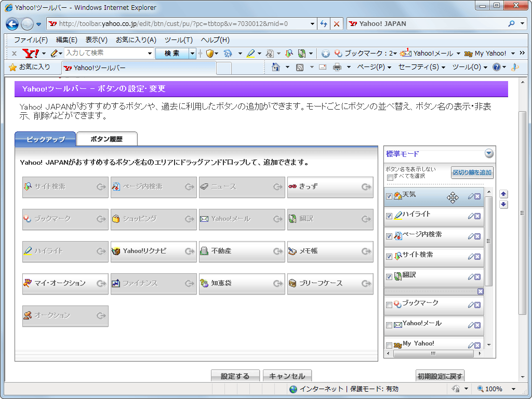Uncheck the ハイライト row checkbox
The image size is (532, 399).
pyautogui.click(x=389, y=216)
